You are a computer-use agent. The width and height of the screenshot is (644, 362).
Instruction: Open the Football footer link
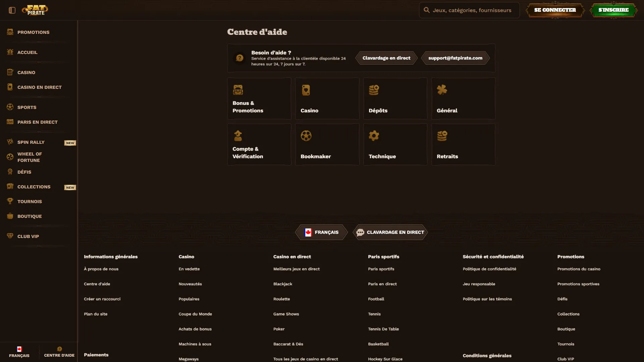pos(376,299)
